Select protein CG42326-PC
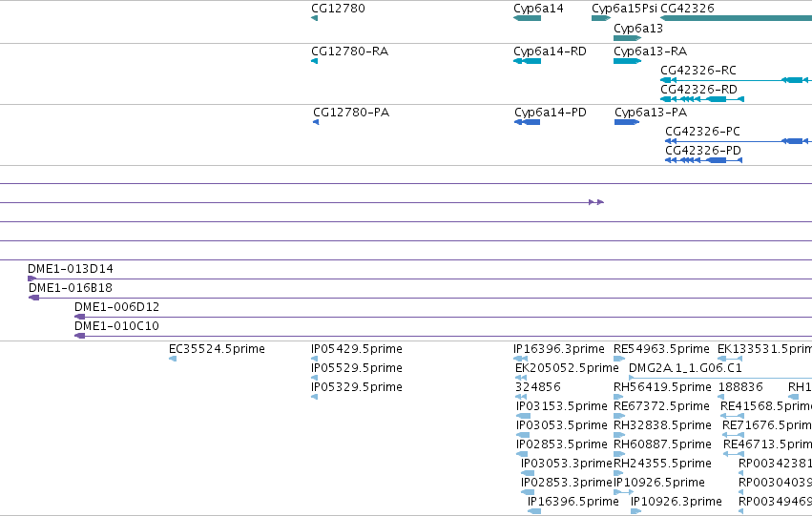Viewport: 812px width, 516px height. coord(702,132)
